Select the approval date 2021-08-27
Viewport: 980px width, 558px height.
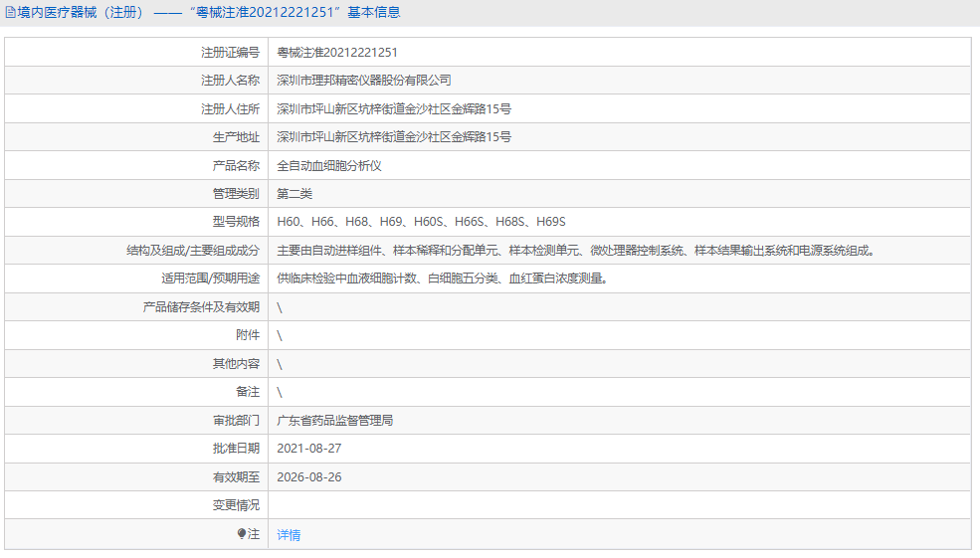pos(309,449)
